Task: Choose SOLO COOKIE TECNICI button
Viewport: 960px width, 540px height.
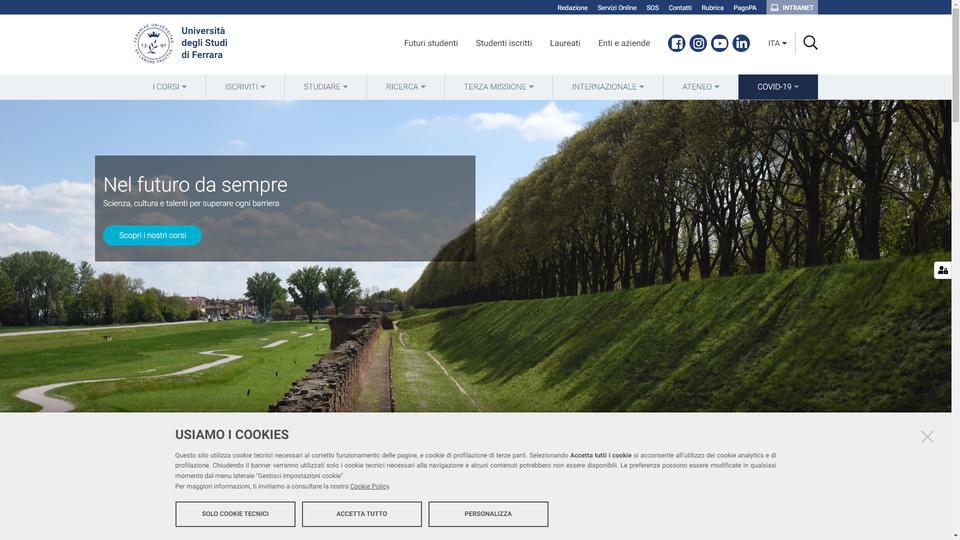Action: pos(235,514)
